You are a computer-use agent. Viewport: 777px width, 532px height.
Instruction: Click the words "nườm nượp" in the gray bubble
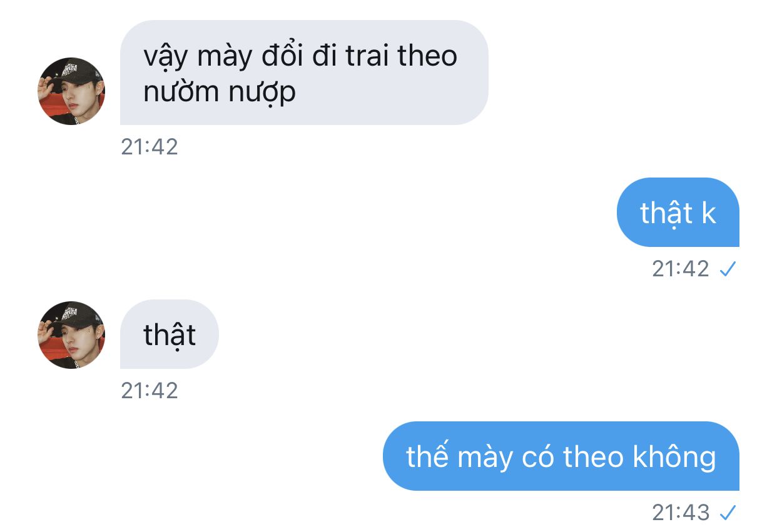tap(220, 93)
